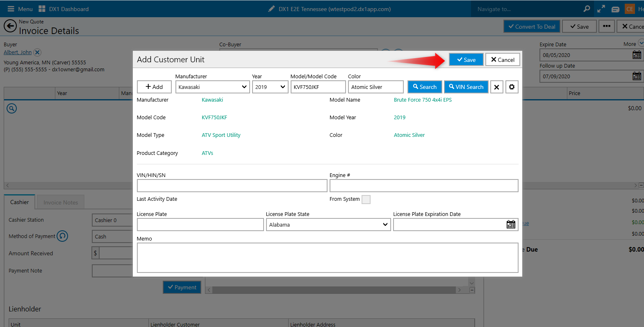Click the ellipsis more-options button
This screenshot has width=644, height=327.
pos(607,26)
